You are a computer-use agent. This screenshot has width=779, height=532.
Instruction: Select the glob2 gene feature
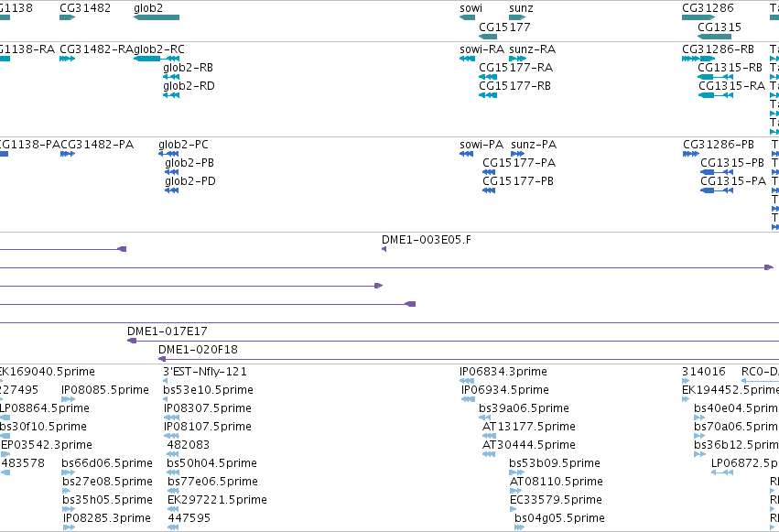pyautogui.click(x=157, y=17)
